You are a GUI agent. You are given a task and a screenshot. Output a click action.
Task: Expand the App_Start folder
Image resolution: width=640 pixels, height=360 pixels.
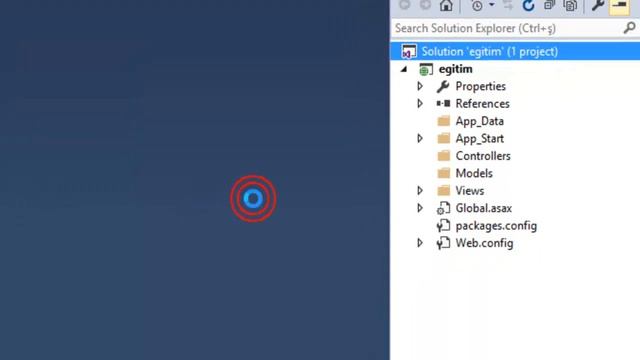tap(420, 138)
